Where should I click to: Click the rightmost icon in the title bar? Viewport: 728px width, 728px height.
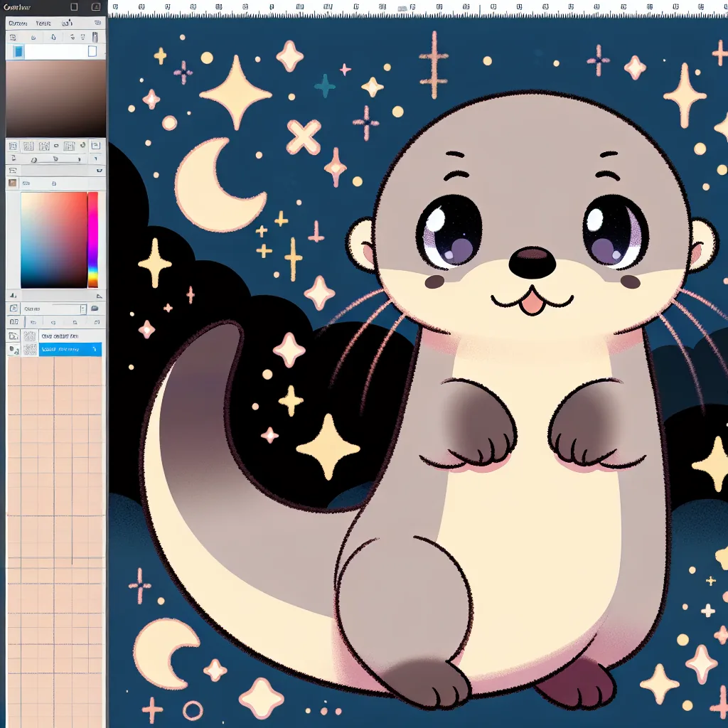(x=96, y=7)
